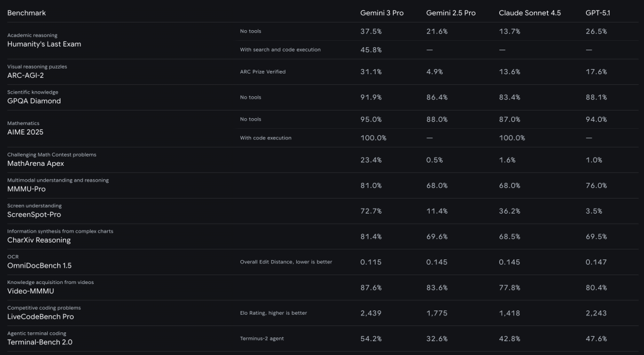Viewport: 644px width, 355px height.
Task: Click the 2,439 Elo rating cell
Action: point(372,313)
